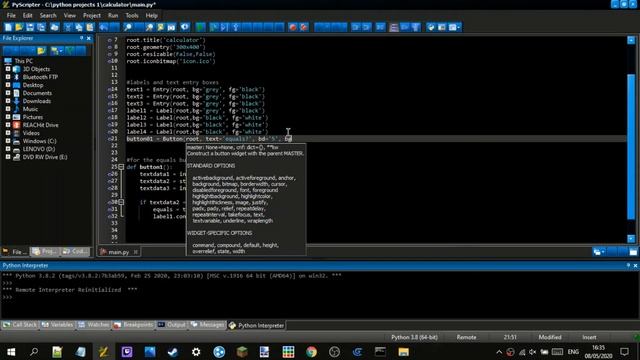The image size is (640, 360).
Task: Select REACHit Drive in File Explorer
Action: coord(40,125)
